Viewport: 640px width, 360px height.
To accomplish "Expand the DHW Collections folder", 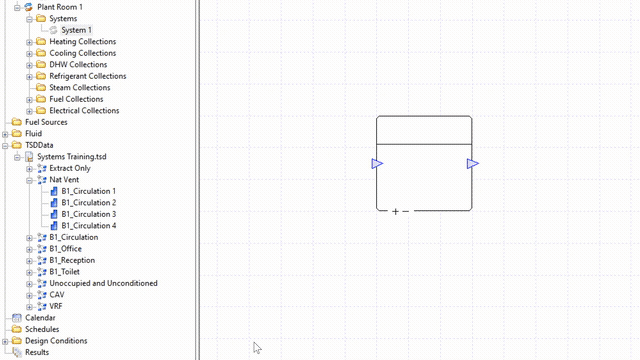I will click(29, 65).
